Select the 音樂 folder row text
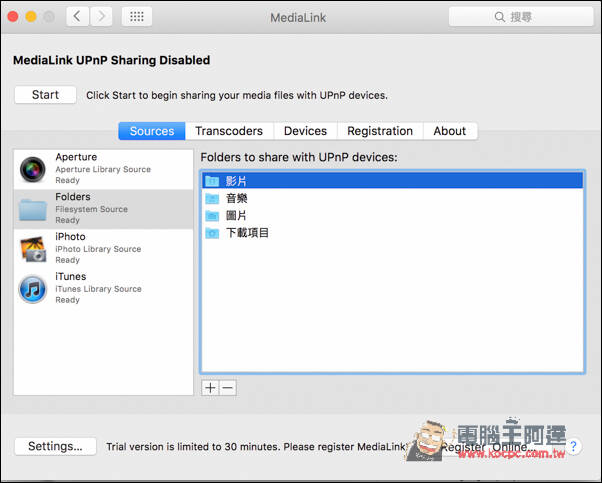The image size is (602, 483). pos(236,198)
